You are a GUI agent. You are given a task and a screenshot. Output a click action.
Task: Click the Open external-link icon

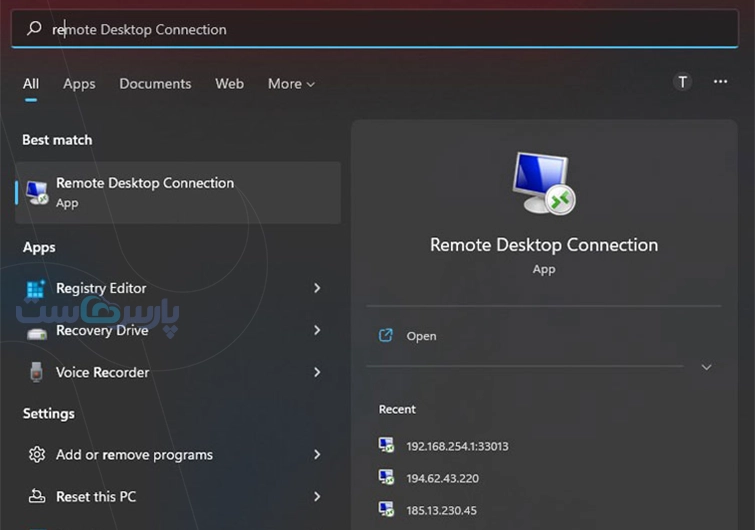click(x=386, y=335)
